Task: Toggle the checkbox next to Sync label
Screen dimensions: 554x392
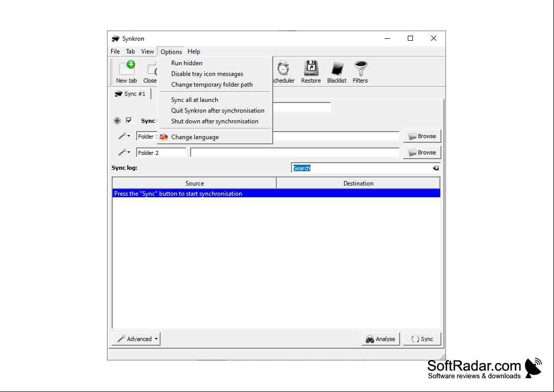Action: point(129,120)
